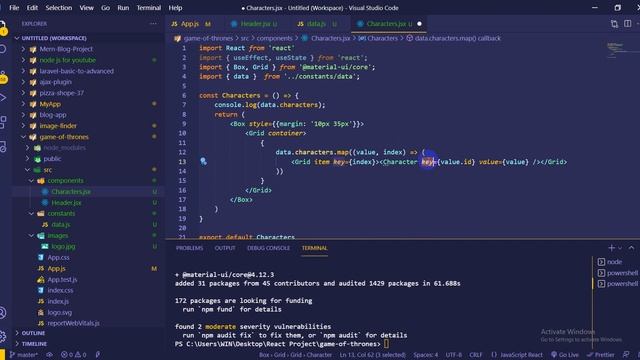
Task: Click the lightbulb code action on line 13
Action: point(203,162)
